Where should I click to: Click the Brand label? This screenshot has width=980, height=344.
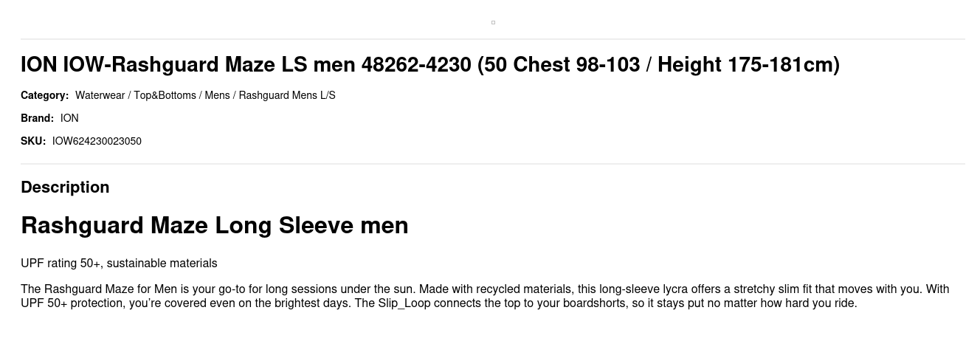[37, 118]
